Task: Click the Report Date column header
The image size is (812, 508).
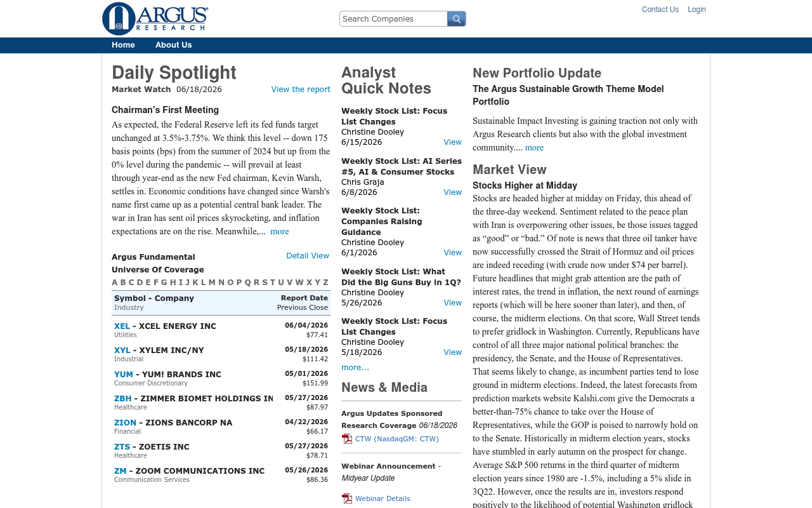Action: tap(304, 298)
